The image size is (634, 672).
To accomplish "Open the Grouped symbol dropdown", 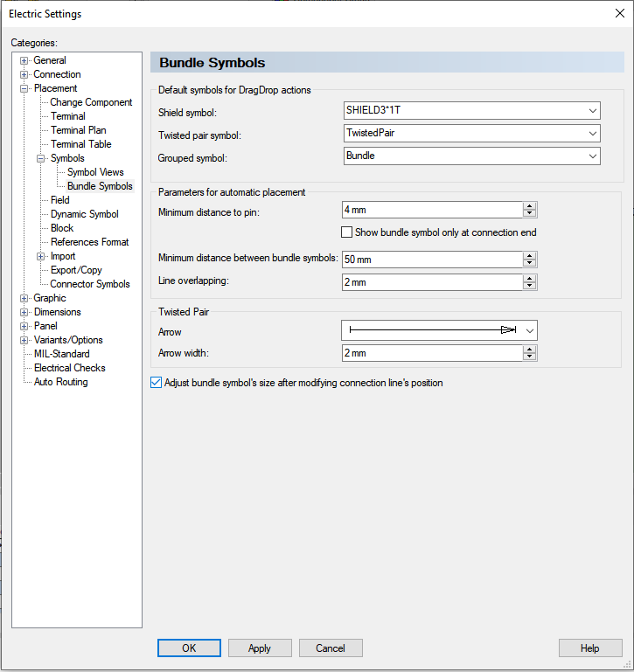I will point(592,156).
